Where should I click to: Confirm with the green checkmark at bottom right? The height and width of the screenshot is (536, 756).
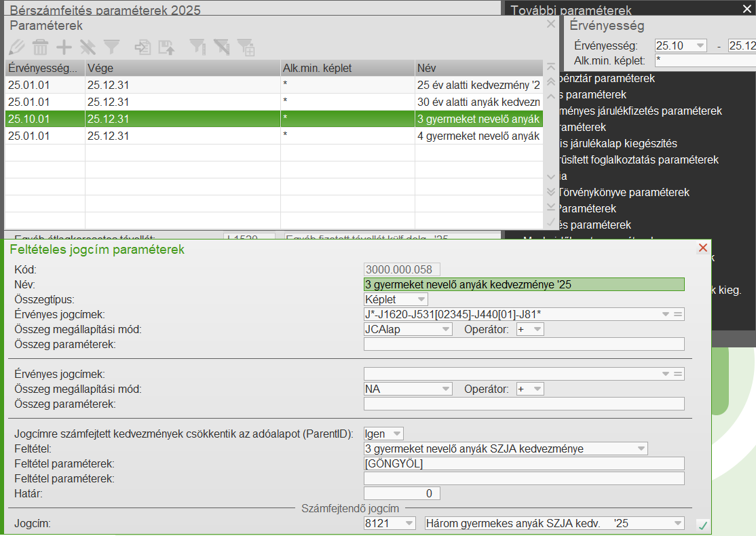pyautogui.click(x=702, y=525)
